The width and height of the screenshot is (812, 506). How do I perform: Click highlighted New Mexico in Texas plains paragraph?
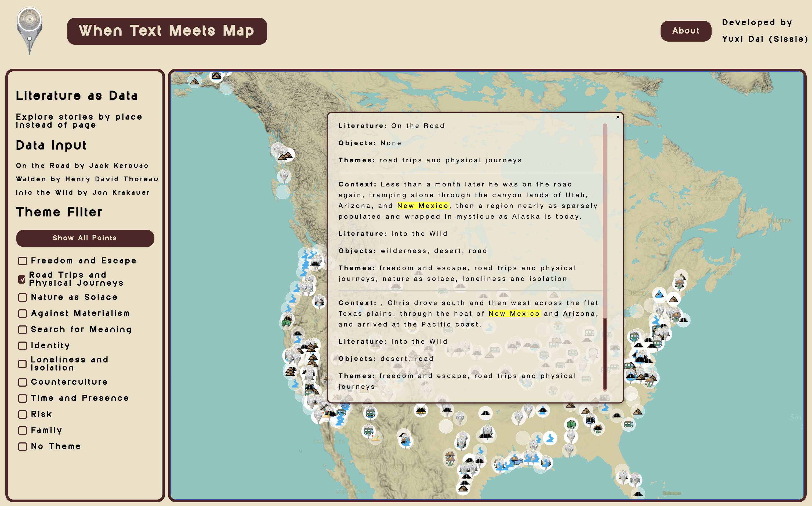click(x=514, y=313)
